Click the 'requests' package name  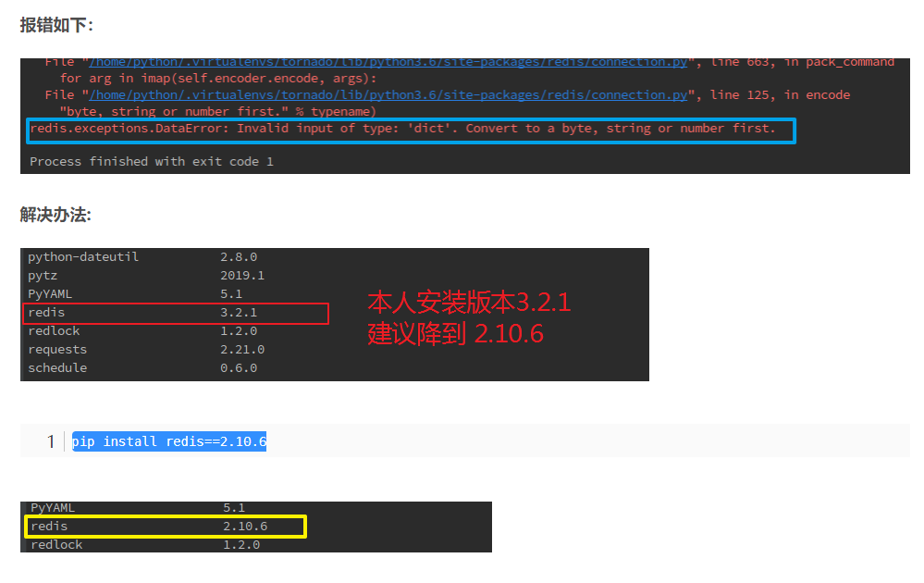coord(57,350)
